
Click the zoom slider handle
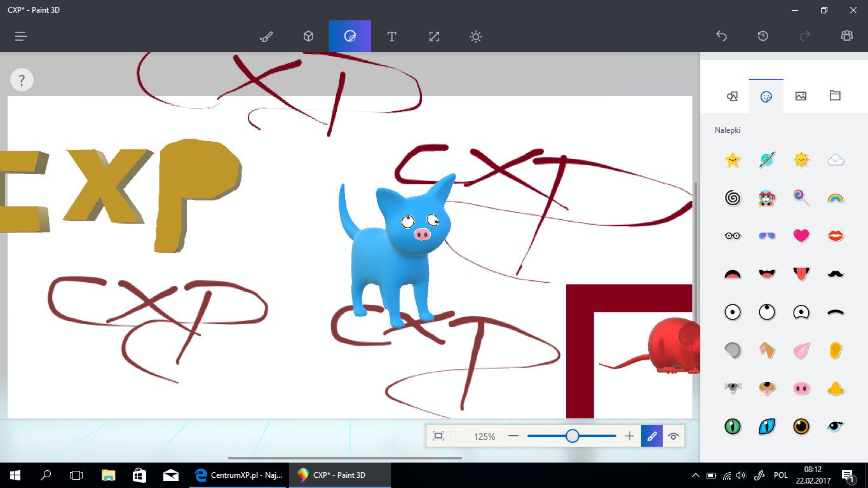pos(572,436)
